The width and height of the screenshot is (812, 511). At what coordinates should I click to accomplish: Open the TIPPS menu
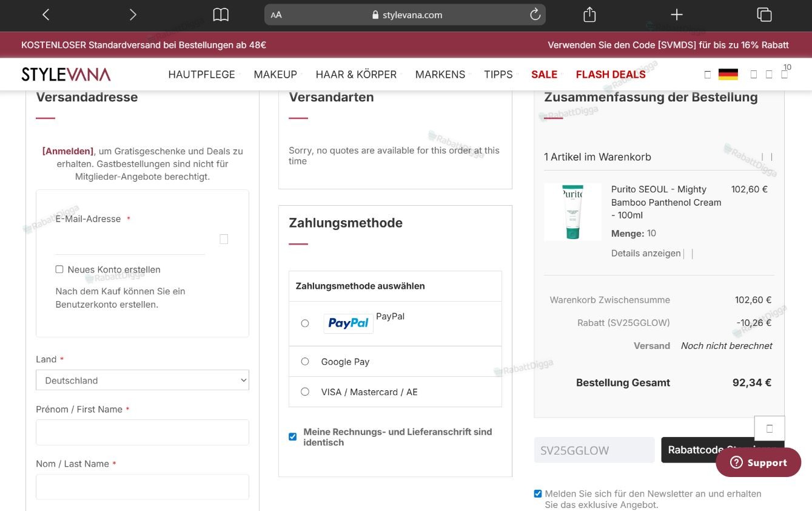[498, 75]
